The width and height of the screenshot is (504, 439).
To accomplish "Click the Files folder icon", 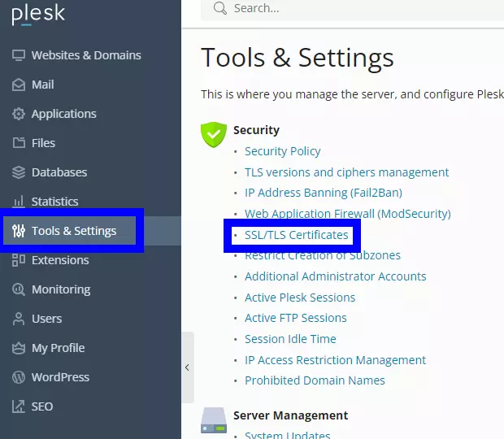I will 19,143.
